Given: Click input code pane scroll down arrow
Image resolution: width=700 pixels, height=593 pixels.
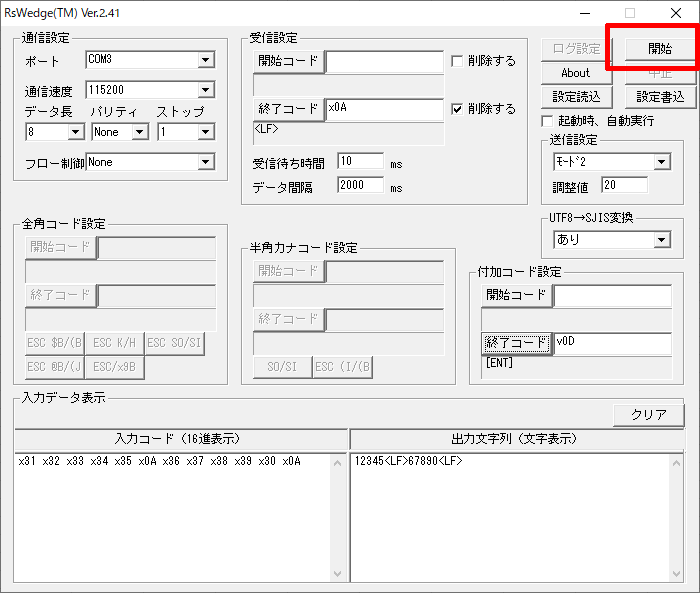Looking at the screenshot, I should (338, 574).
